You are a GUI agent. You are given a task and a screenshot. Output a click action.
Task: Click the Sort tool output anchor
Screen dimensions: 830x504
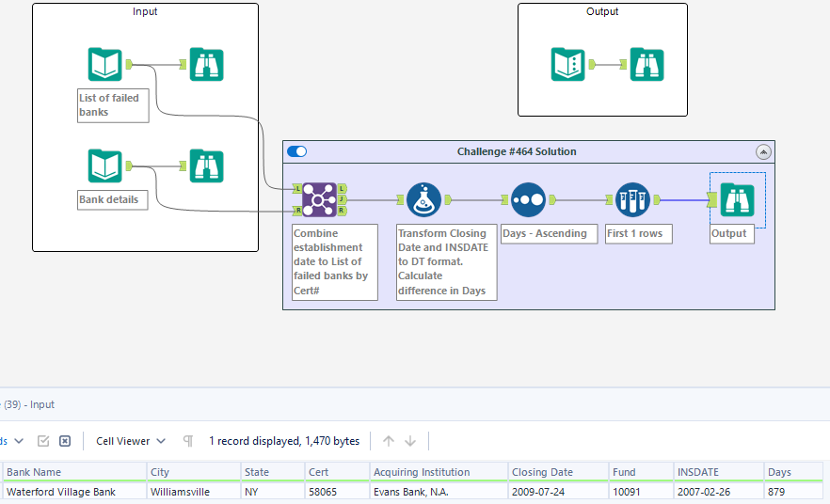point(552,200)
